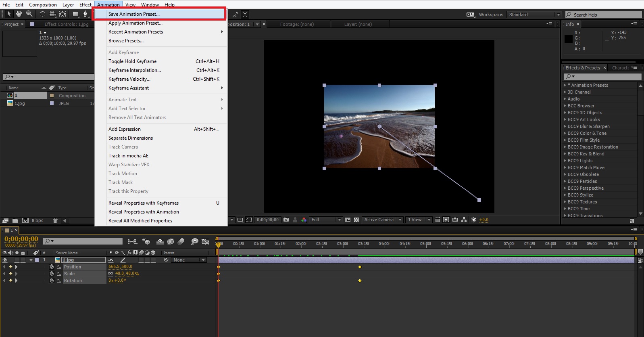
Task: Click the Brainstorm icon in timeline
Action: point(194,241)
